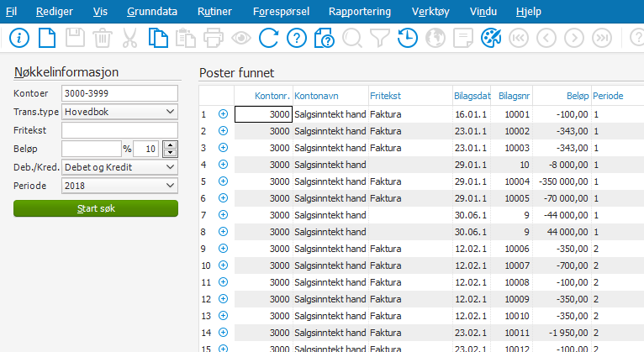
Task: Click the Kontoer input field
Action: (119, 93)
